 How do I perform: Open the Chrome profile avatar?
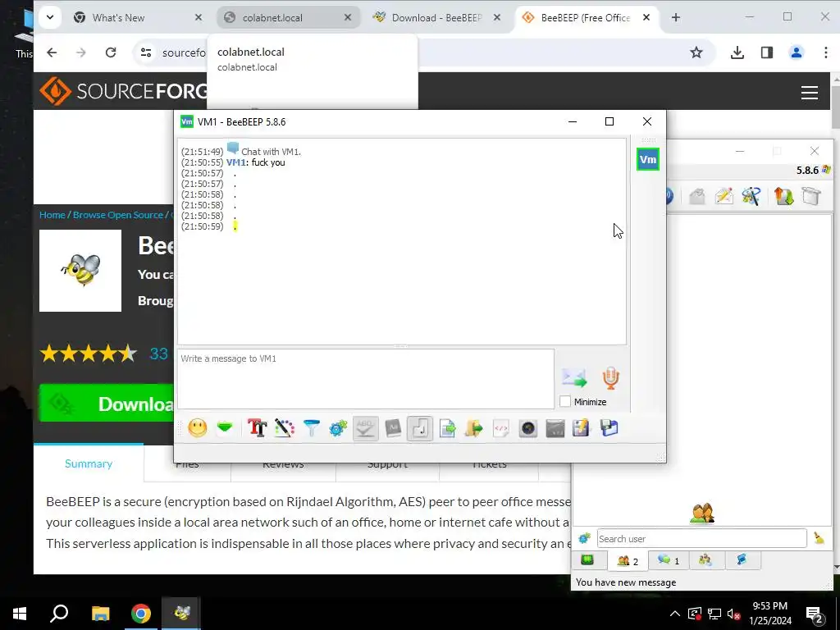click(797, 52)
